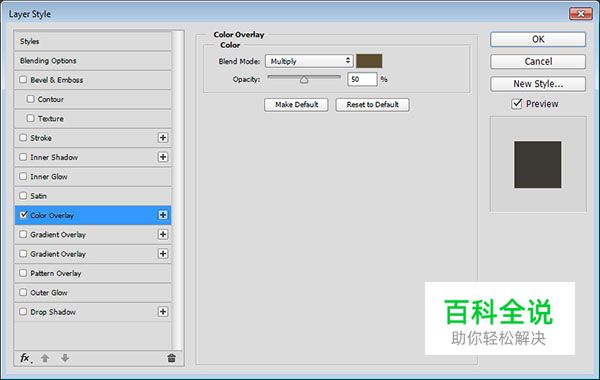The image size is (600, 380).
Task: Click the dark style preview thumbnail
Action: (538, 165)
